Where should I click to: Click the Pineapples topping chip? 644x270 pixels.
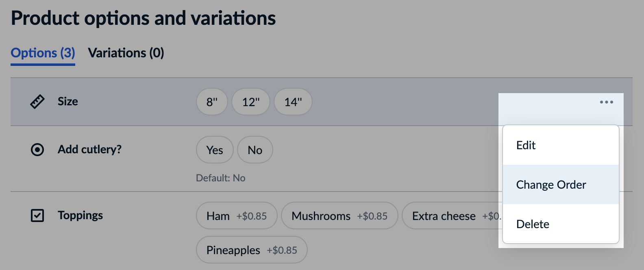pos(251,250)
